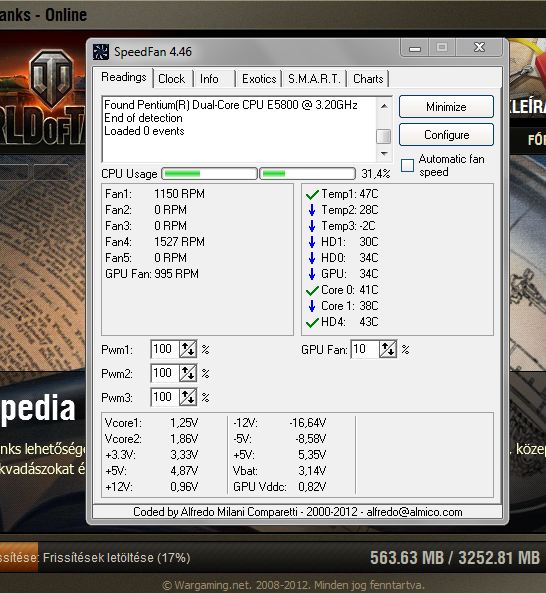Viewport: 546px width, 593px height.
Task: Click inside the Pwm1 value field
Action: tap(165, 349)
